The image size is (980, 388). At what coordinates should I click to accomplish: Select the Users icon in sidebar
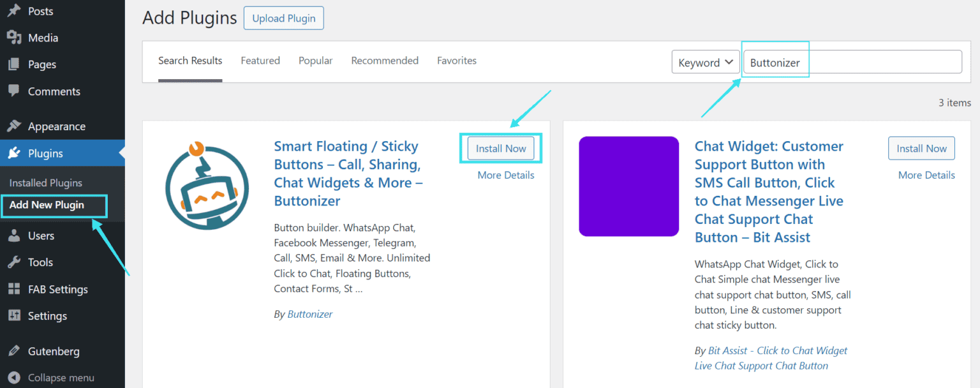[x=14, y=235]
